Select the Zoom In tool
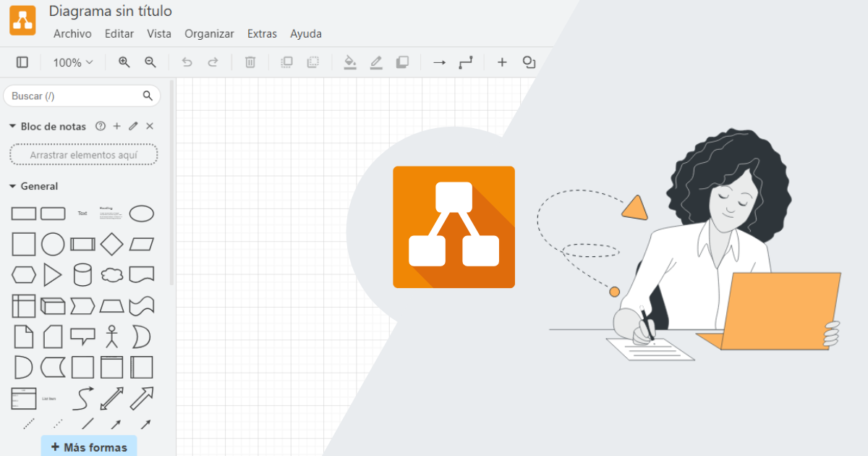 tap(124, 62)
